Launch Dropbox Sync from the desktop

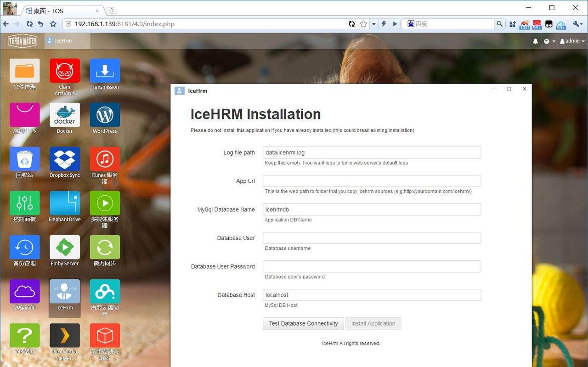64,159
